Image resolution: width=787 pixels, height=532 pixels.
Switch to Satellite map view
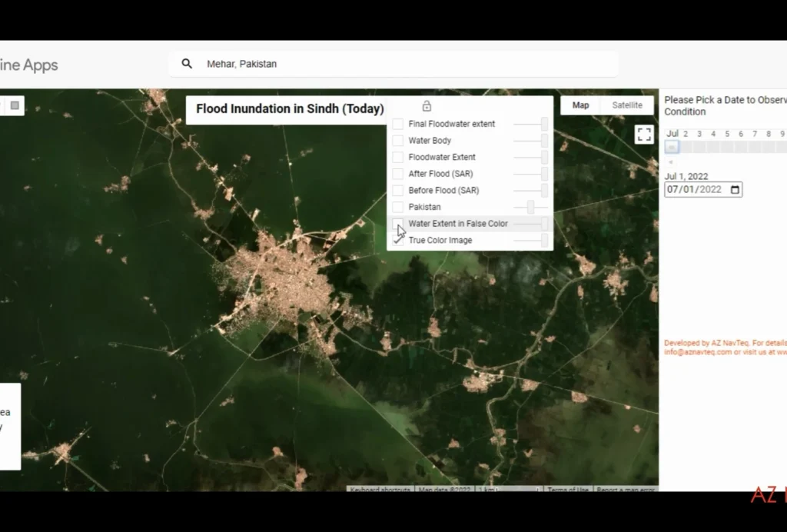(627, 105)
